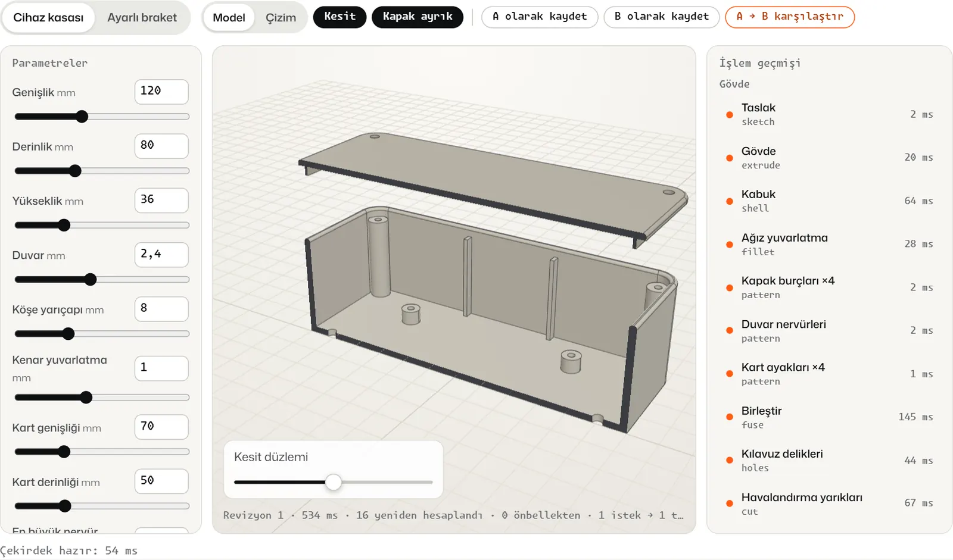Click the Yükseklik slider handle

pyautogui.click(x=64, y=226)
